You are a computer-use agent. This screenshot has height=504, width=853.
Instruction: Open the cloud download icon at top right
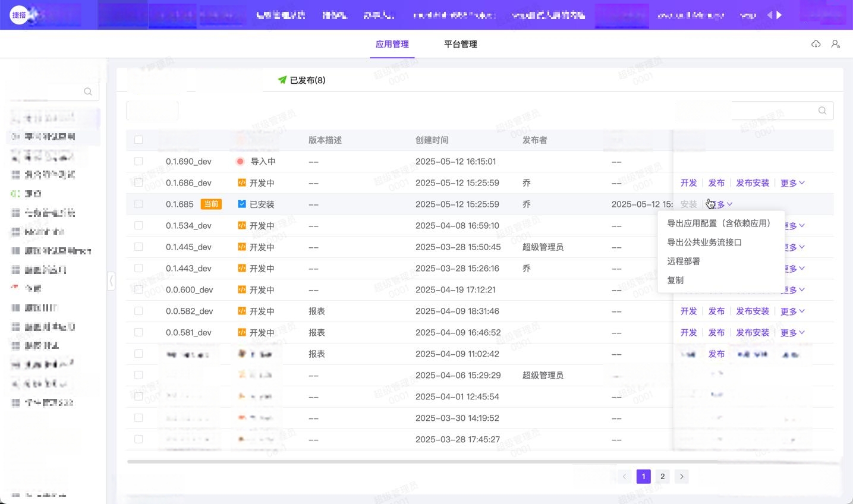[816, 44]
